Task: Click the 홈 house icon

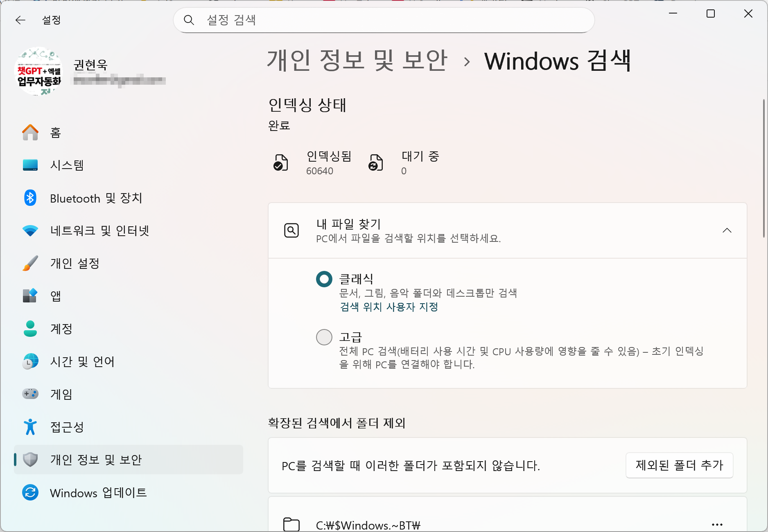Action: [x=30, y=133]
